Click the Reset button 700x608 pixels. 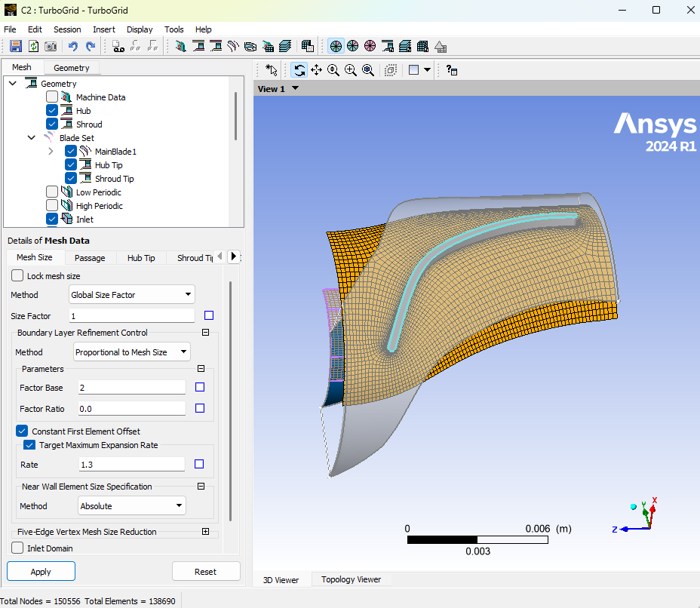206,571
